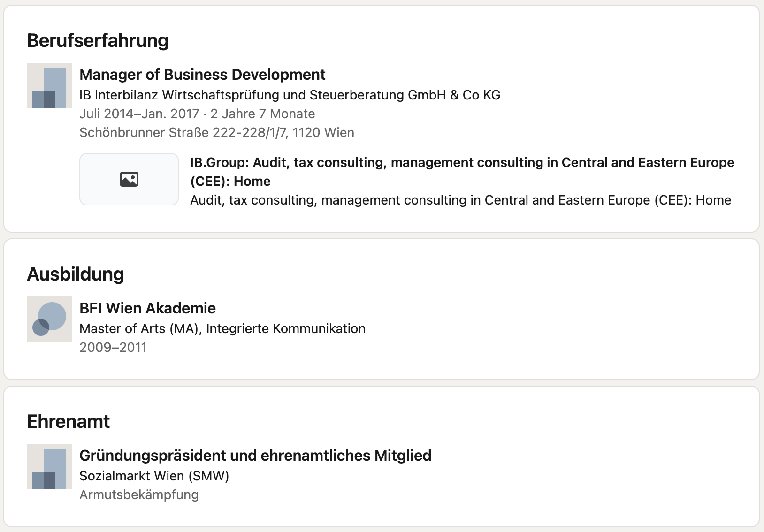Click the Schönbrunner Straße address line

click(216, 133)
